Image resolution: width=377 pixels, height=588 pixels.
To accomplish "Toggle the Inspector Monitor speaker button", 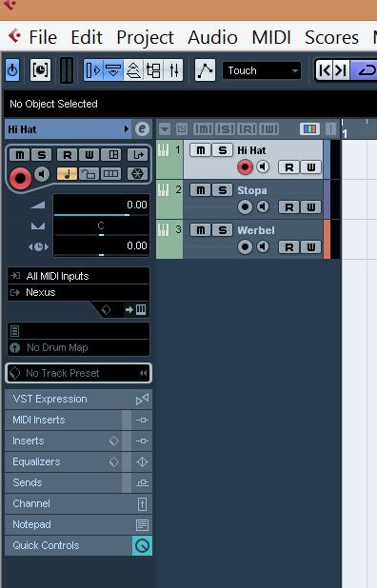I will click(x=42, y=174).
